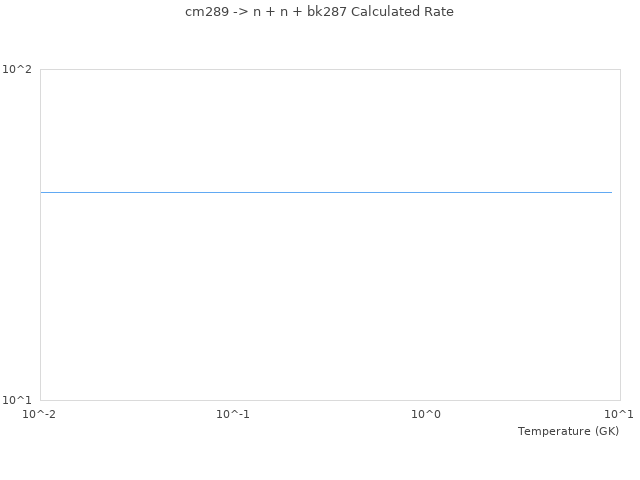Click the 10^0 x-axis tick label
Image resolution: width=640 pixels, height=480 pixels.
(427, 414)
